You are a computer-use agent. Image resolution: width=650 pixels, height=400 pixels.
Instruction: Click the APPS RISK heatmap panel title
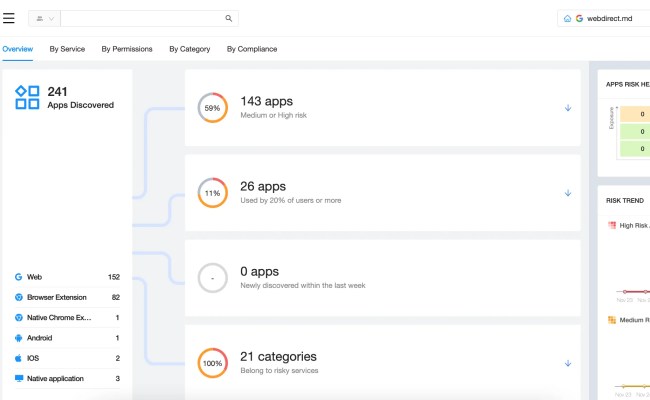[x=628, y=85]
